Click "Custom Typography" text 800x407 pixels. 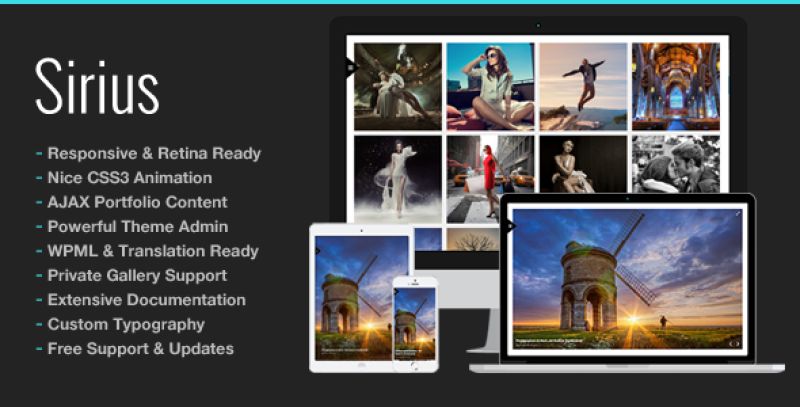click(x=126, y=324)
